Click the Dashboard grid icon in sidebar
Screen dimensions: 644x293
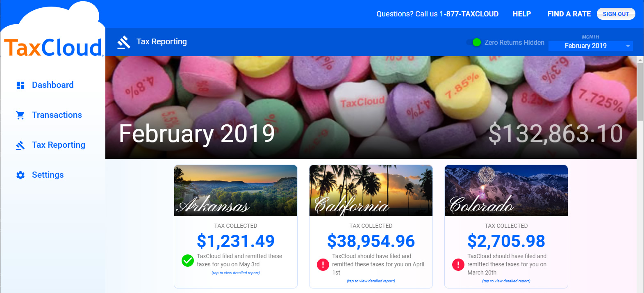tap(20, 85)
